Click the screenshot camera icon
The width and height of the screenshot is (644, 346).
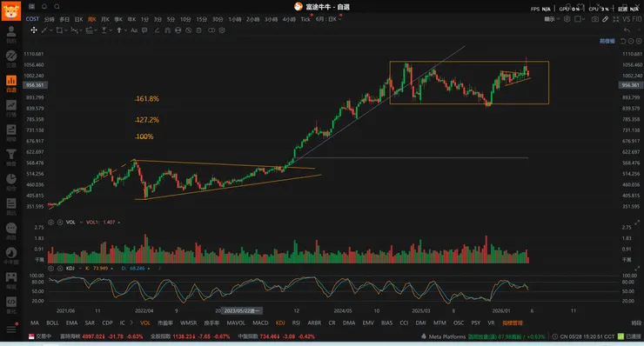pyautogui.click(x=594, y=19)
